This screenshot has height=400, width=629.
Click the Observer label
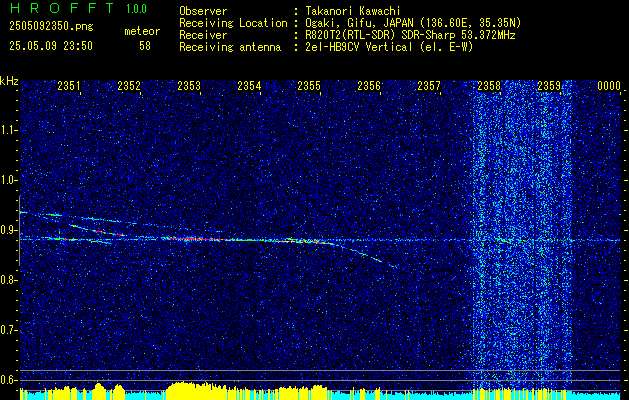pyautogui.click(x=203, y=11)
